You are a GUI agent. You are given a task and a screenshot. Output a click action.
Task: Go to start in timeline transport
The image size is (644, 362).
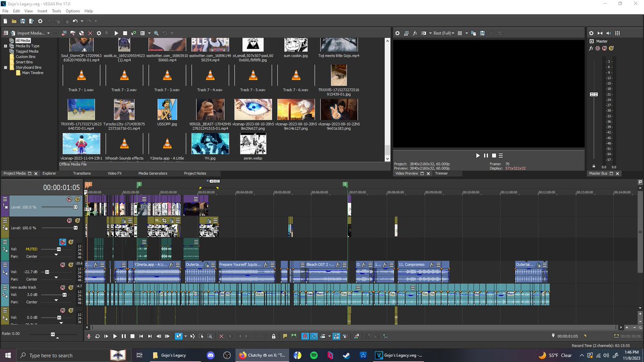(141, 336)
